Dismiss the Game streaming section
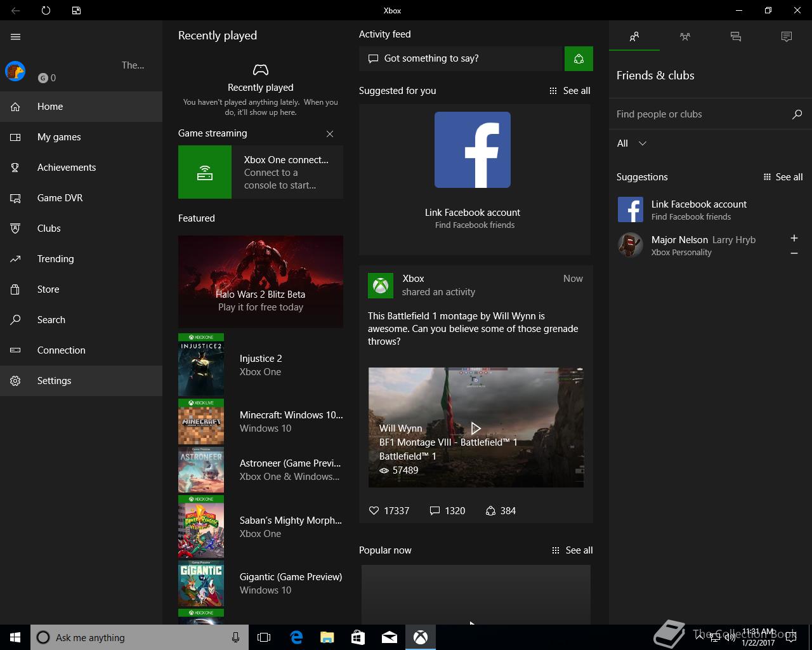812x650 pixels. tap(330, 134)
